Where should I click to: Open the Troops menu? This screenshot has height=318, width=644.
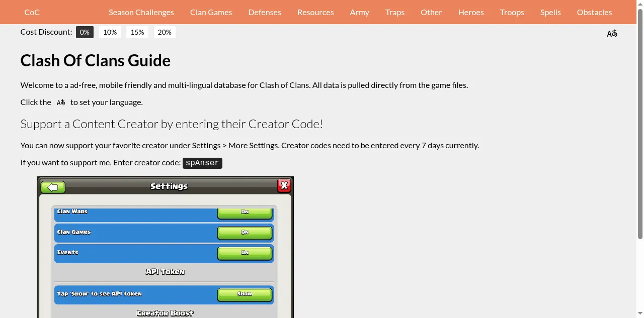coord(512,12)
